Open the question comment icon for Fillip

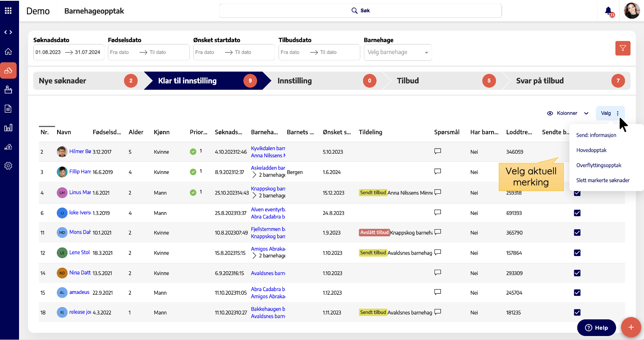[438, 172]
